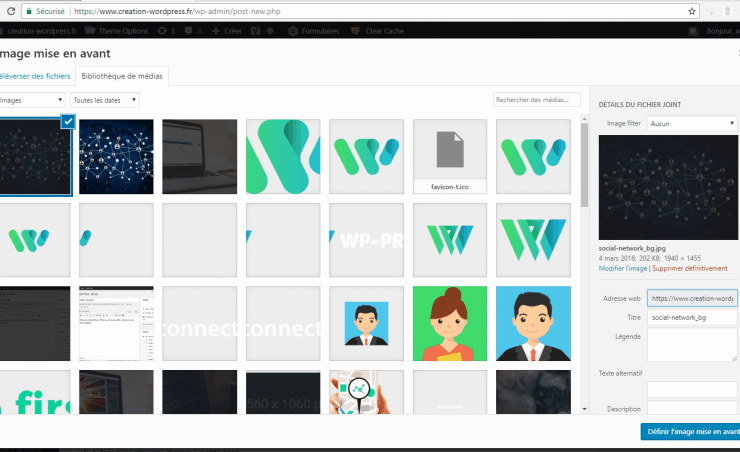Click the Légende text area

692,345
